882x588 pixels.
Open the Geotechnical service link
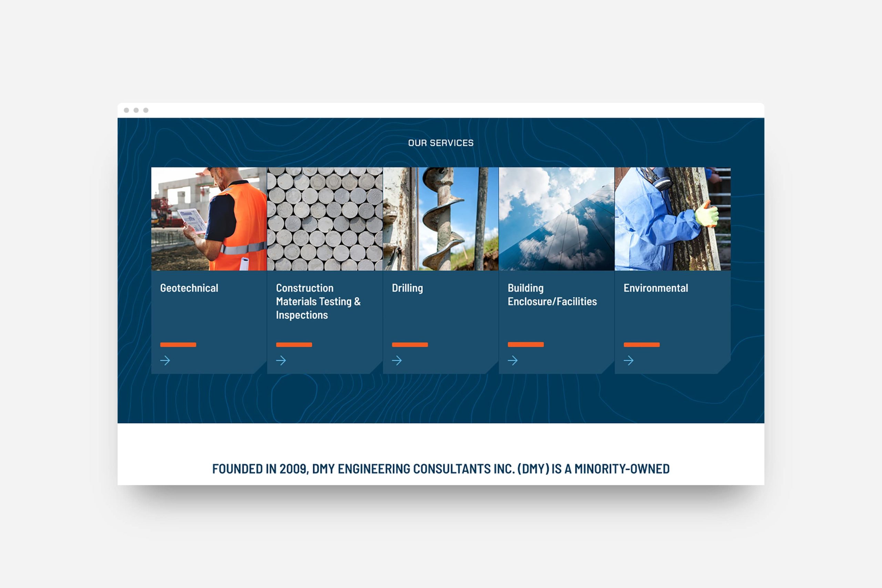pos(189,288)
